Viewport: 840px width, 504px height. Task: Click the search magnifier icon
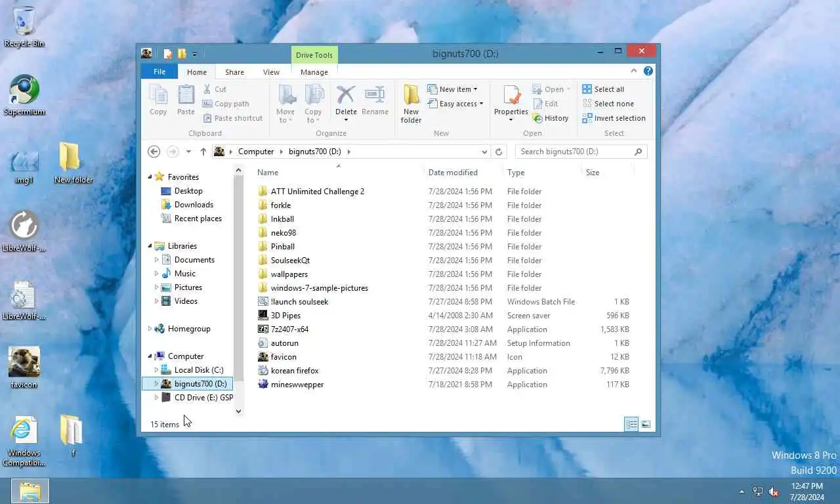638,152
